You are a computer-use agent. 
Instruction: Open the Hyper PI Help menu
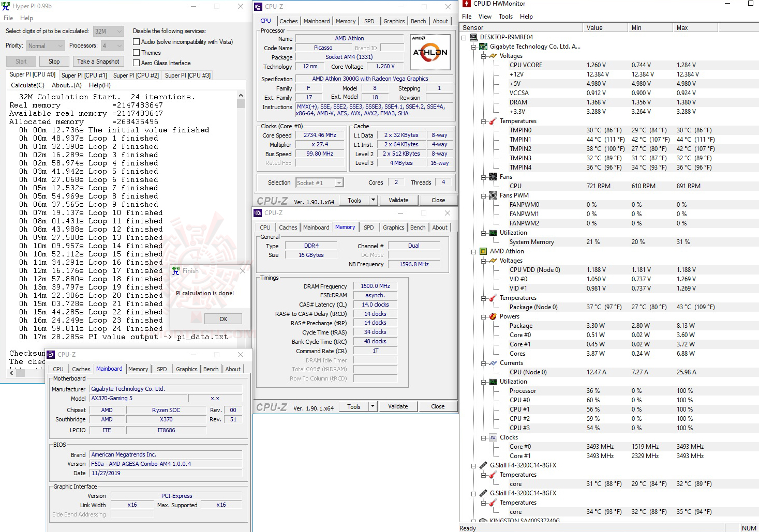tap(26, 18)
